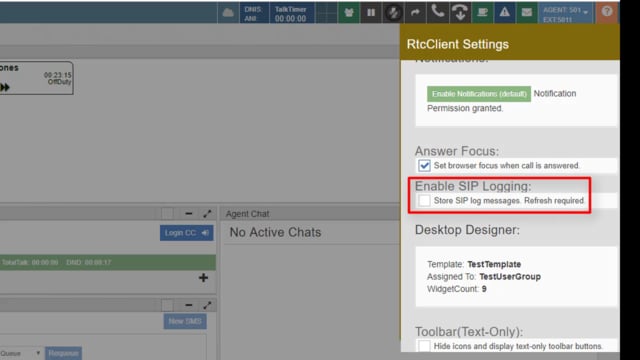Click the green coffee break icon
This screenshot has width=640, height=360.
482,13
